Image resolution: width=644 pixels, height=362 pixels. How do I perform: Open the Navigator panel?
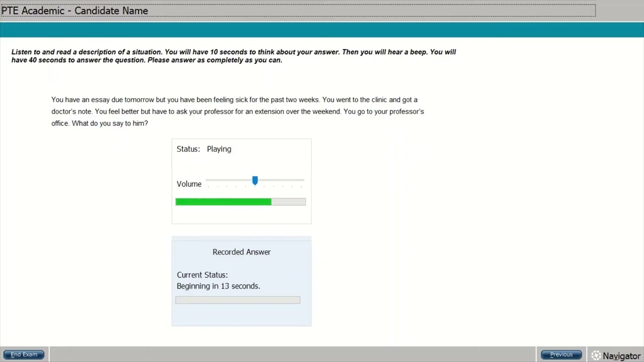616,356
